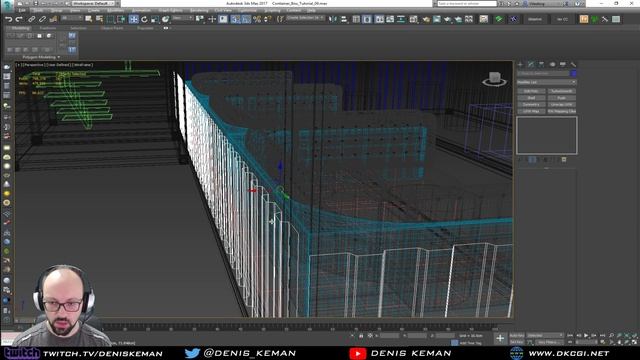Toggle Percent Snap
The width and height of the screenshot is (640, 360).
click(x=257, y=19)
